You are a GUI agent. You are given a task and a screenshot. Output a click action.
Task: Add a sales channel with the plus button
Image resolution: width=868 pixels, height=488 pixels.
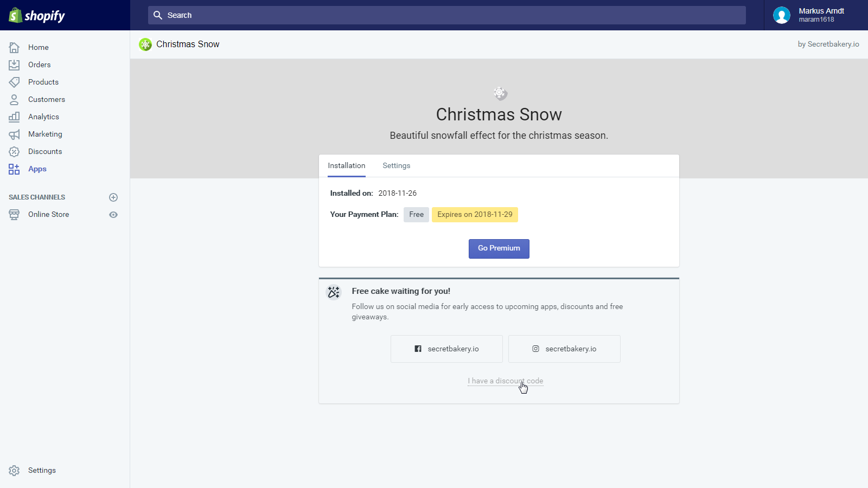(x=113, y=197)
